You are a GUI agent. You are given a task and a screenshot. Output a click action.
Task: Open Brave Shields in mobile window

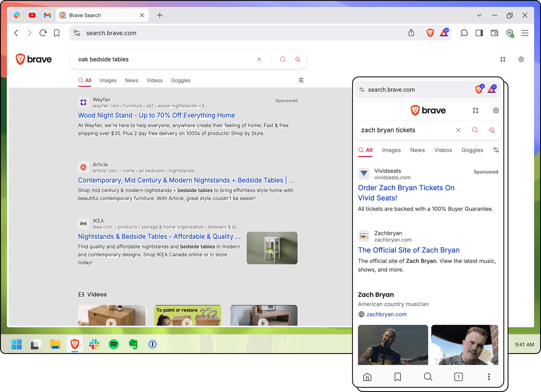[x=479, y=89]
